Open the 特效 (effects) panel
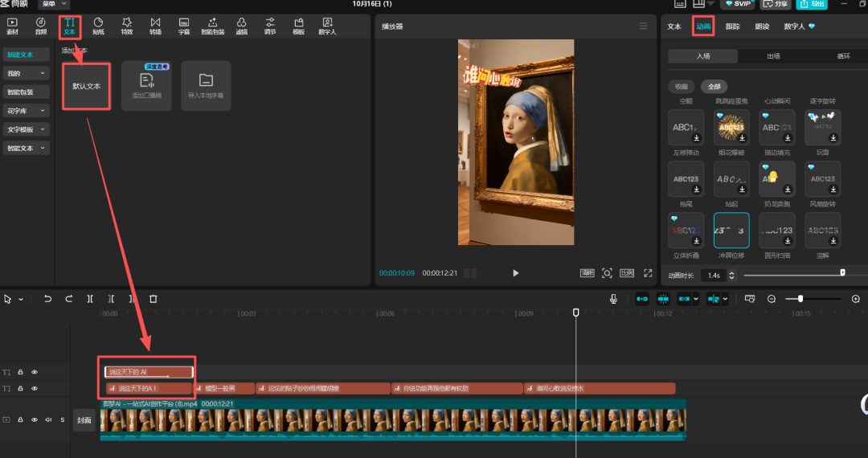The width and height of the screenshot is (868, 458). coord(126,26)
